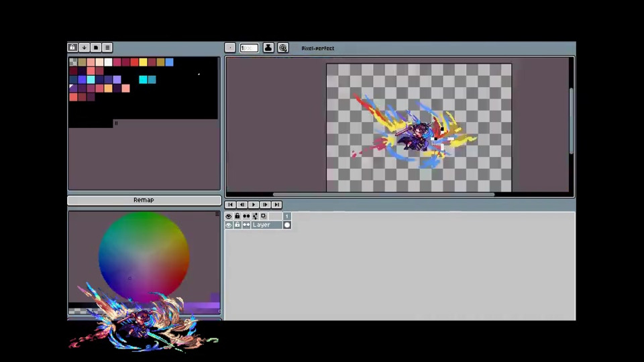Click the palette sort arrow button
This screenshot has width=644, height=362.
pyautogui.click(x=84, y=48)
